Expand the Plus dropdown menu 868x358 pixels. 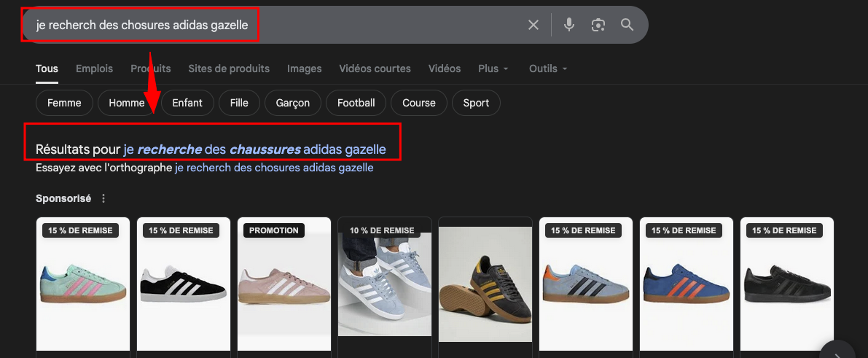coord(493,69)
